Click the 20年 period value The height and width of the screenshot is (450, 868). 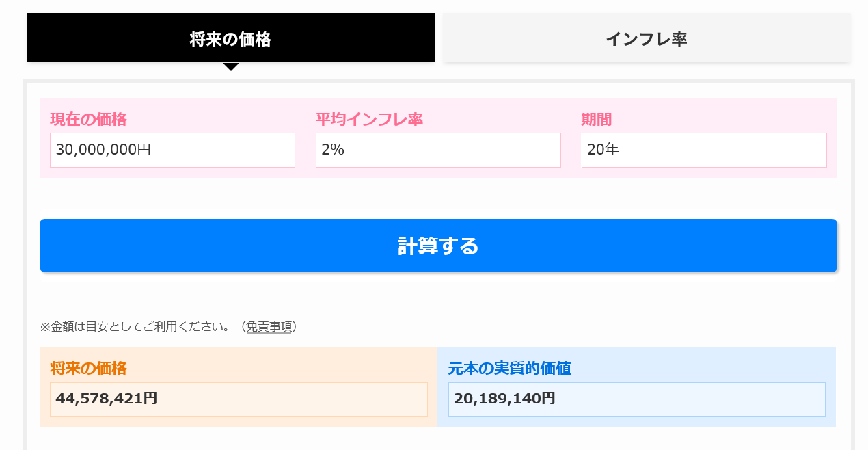click(603, 150)
